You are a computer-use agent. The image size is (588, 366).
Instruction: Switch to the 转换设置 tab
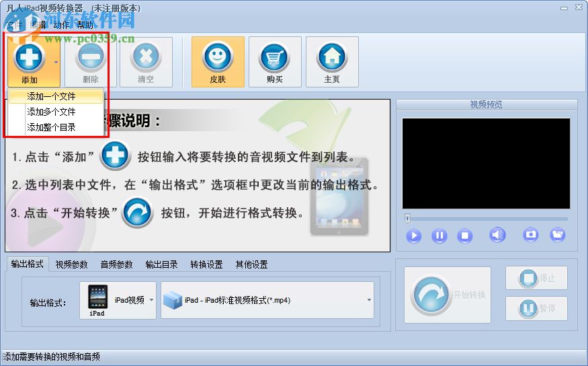click(x=206, y=264)
